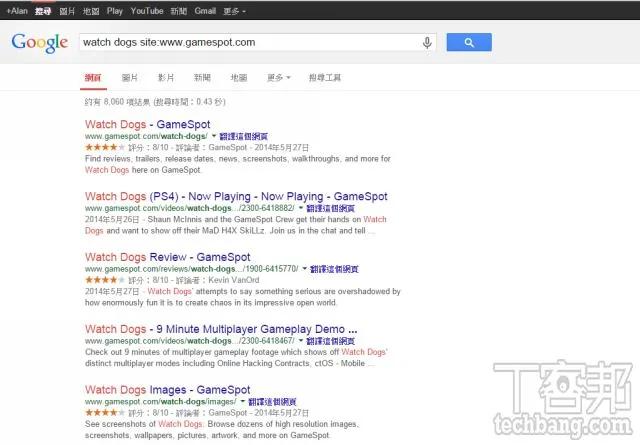Switch to the 影片 results tab
Screen dimensions: 640x445
166,78
